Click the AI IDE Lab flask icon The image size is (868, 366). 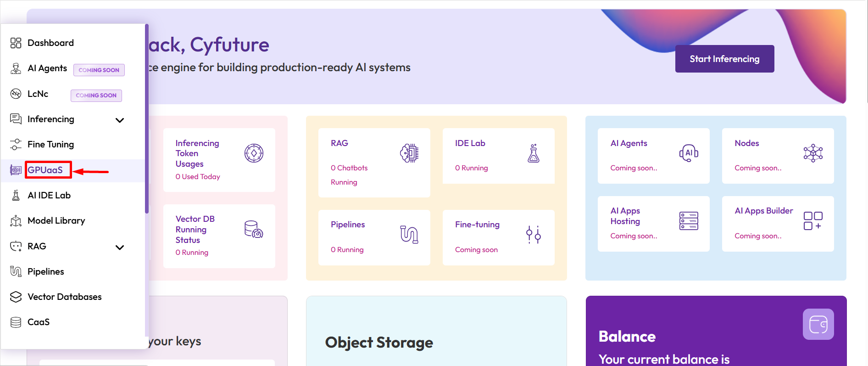click(x=16, y=195)
